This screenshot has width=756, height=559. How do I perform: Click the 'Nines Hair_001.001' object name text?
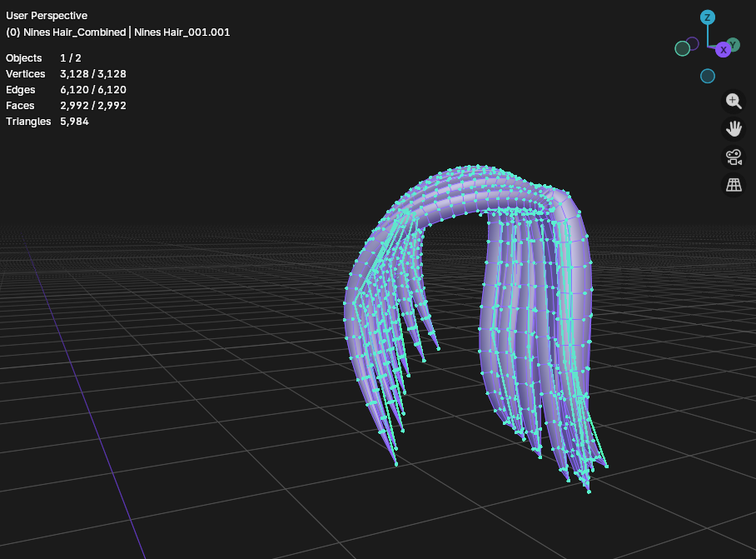182,32
